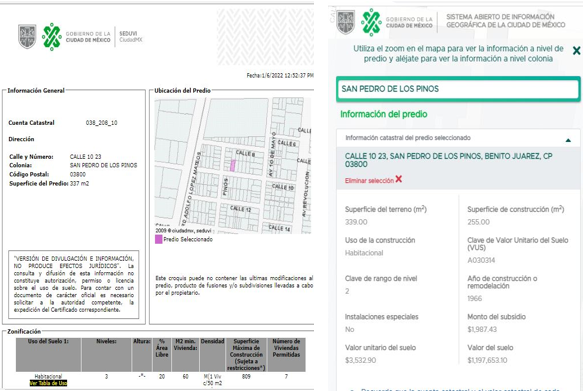Click the Eliminar selección link
Screen dimensions: 584x391
tap(369, 181)
